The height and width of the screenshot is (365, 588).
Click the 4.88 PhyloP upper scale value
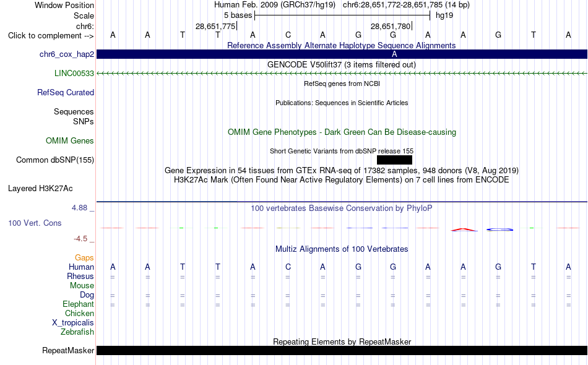tap(79, 208)
